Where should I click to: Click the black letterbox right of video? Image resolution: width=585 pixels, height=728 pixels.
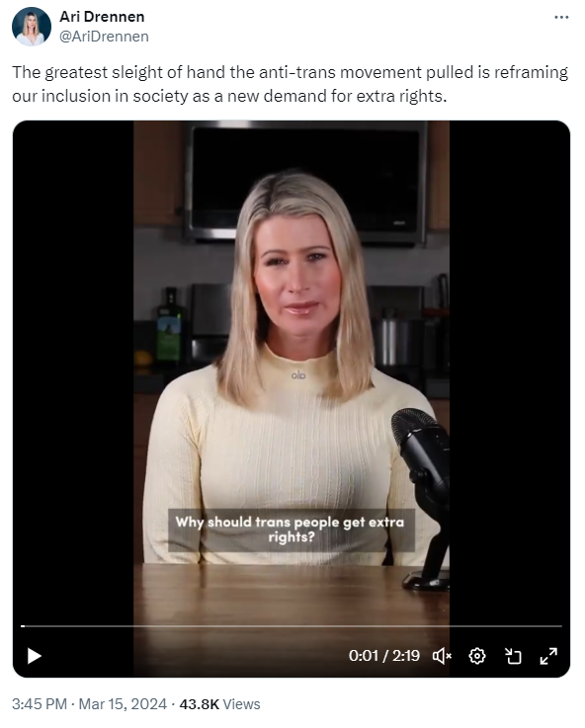[x=509, y=371]
